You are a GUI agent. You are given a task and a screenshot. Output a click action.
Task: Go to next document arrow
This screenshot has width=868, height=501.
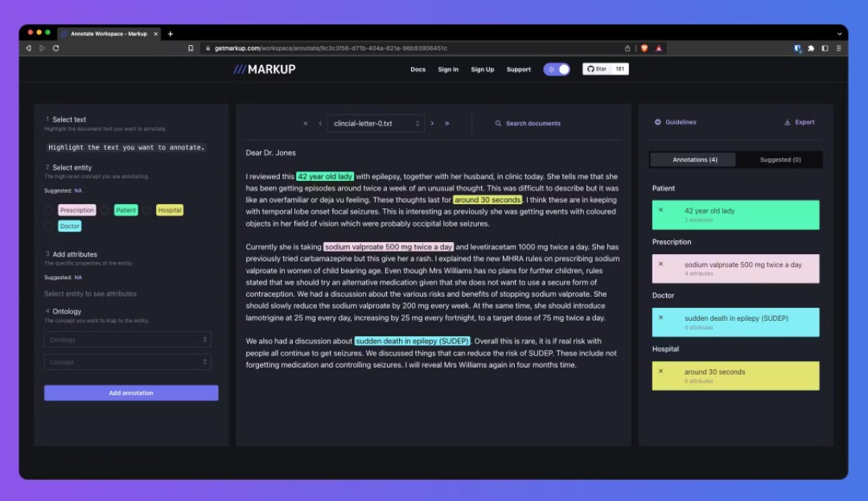432,124
